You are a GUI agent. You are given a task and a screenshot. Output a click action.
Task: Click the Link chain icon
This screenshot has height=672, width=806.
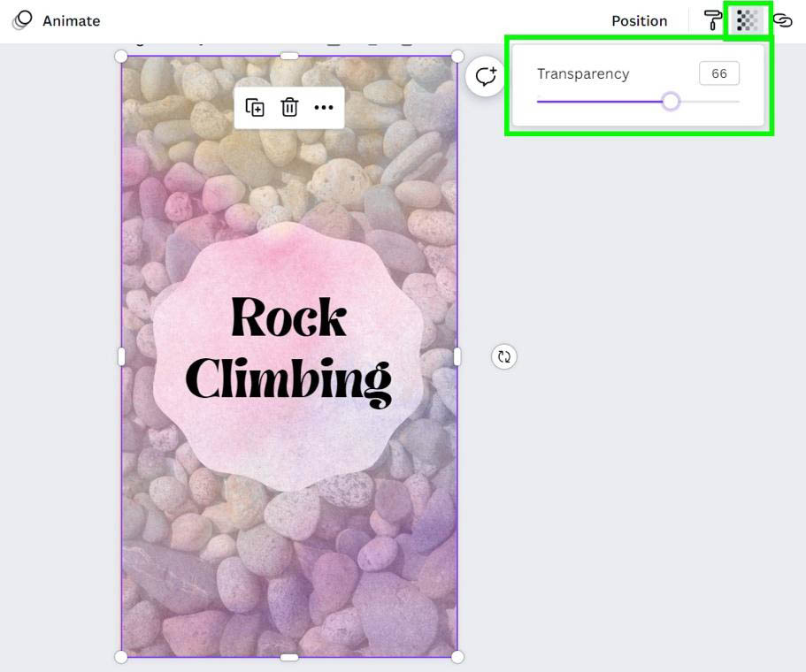pyautogui.click(x=782, y=20)
